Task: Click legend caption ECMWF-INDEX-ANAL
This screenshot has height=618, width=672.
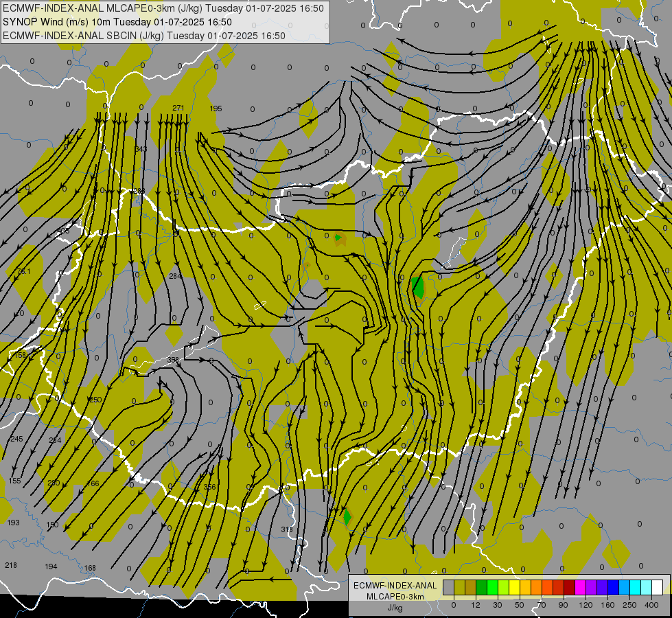Action: (395, 586)
